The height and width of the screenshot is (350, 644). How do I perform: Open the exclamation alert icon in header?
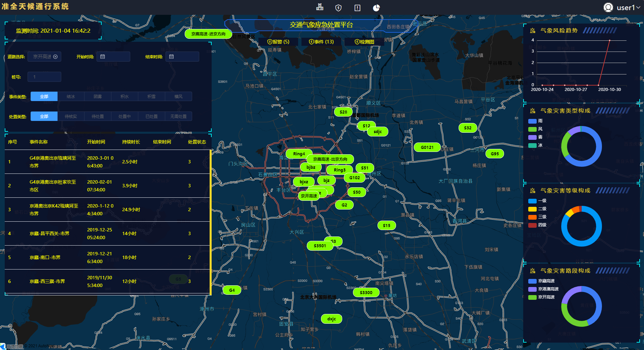point(357,8)
